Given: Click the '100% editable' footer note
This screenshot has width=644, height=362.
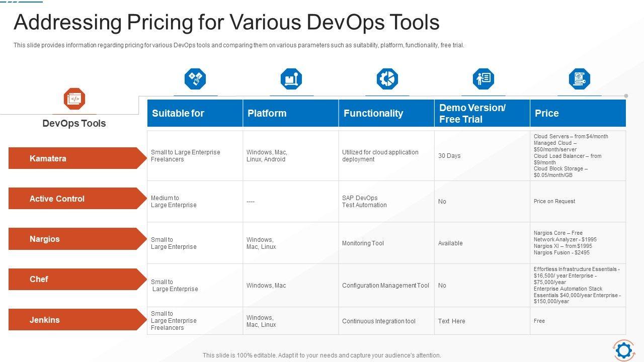Looking at the screenshot, I should coord(322,355).
